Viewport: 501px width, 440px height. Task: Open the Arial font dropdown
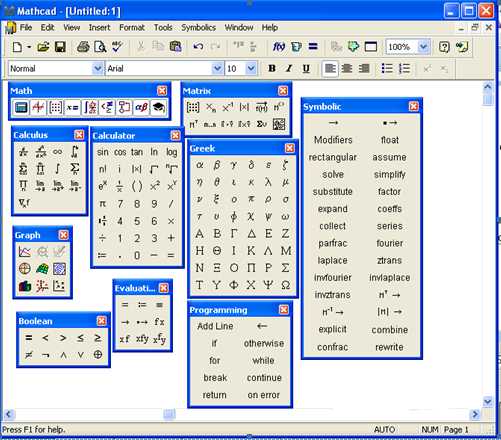[x=217, y=69]
